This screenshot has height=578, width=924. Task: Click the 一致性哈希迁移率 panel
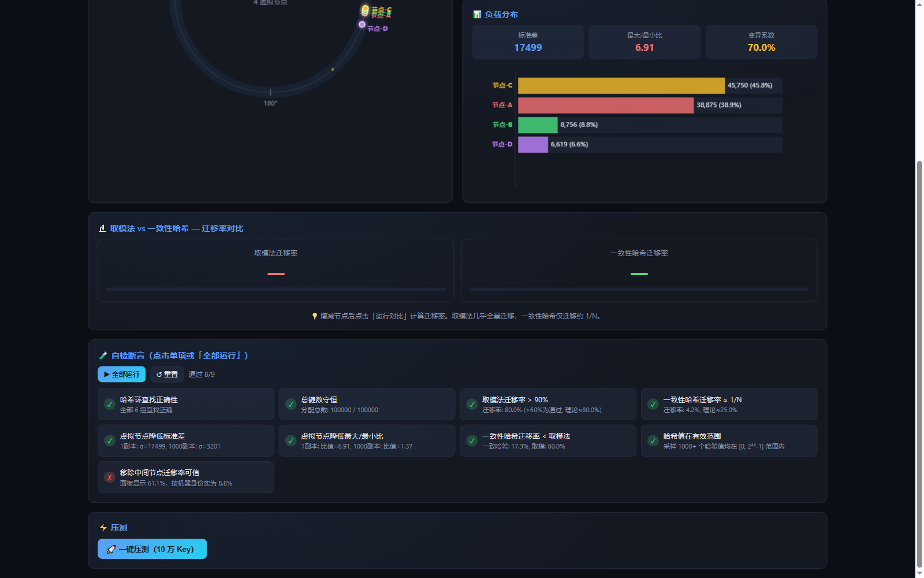point(639,271)
